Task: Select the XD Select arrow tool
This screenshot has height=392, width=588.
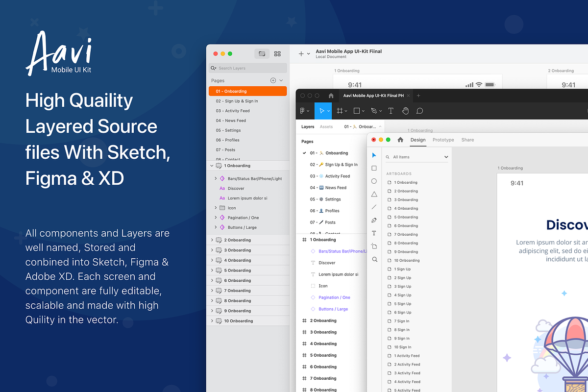Action: click(x=374, y=155)
